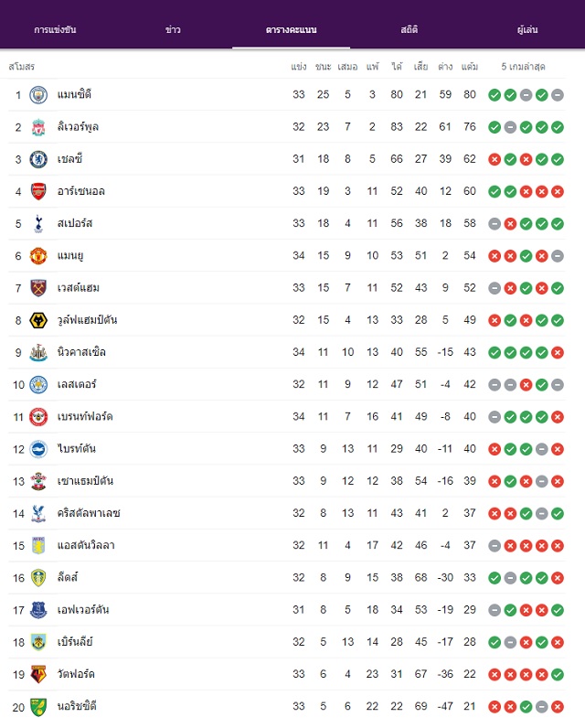Image resolution: width=585 pixels, height=728 pixels.
Task: Click the แต้ม points column header
Action: pos(470,67)
